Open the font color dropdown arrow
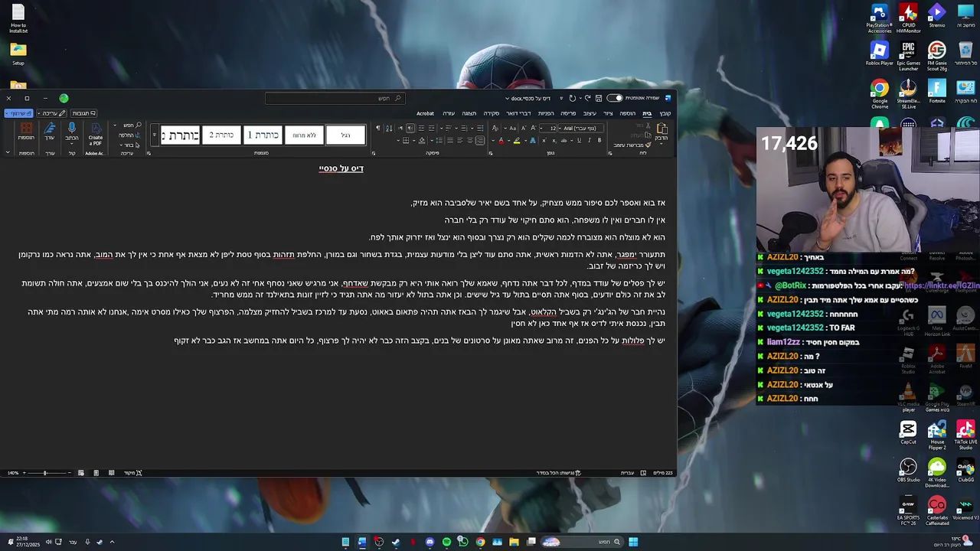Image resolution: width=980 pixels, height=551 pixels. 493,141
